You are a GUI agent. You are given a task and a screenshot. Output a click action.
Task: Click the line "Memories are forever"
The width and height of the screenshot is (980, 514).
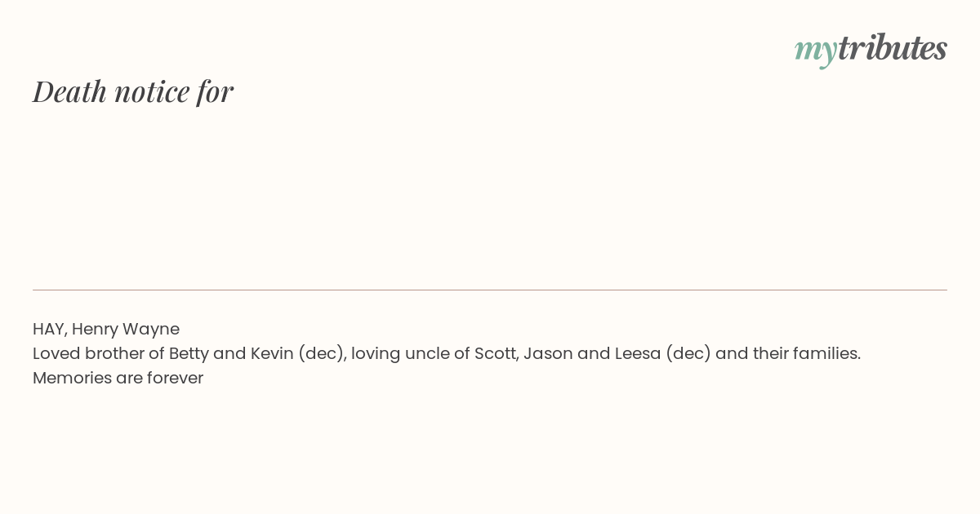tap(118, 378)
